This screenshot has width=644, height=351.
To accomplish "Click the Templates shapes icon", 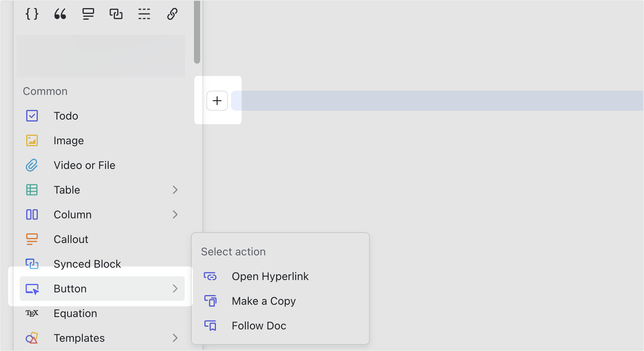I will (x=32, y=338).
